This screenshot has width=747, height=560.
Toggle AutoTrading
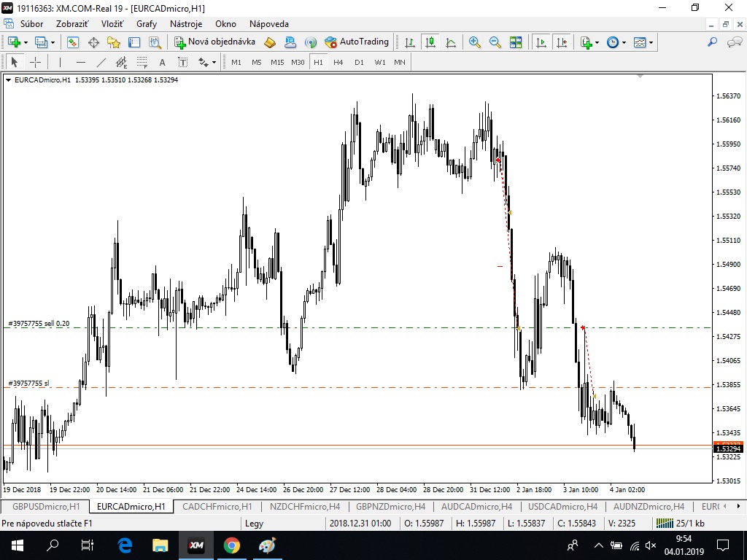click(x=357, y=42)
